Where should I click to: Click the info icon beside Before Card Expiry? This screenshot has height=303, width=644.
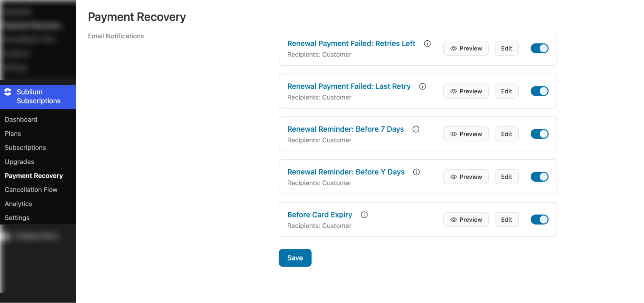tap(364, 215)
